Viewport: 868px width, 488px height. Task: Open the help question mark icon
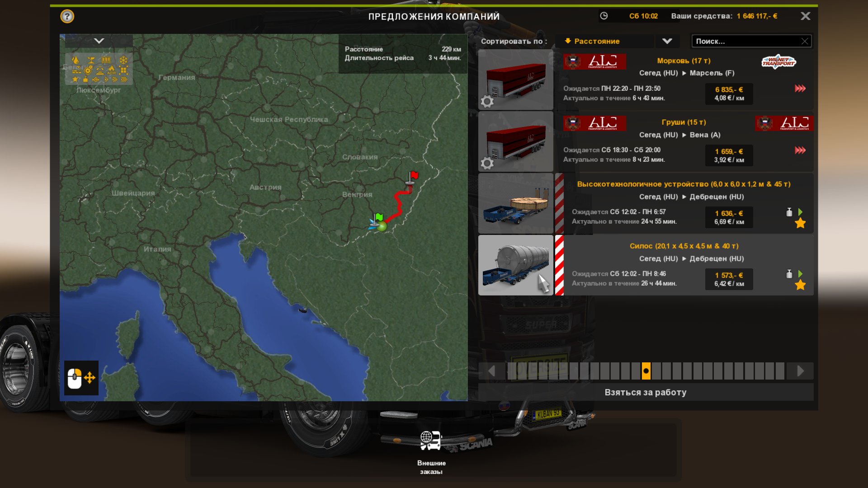pos(67,16)
